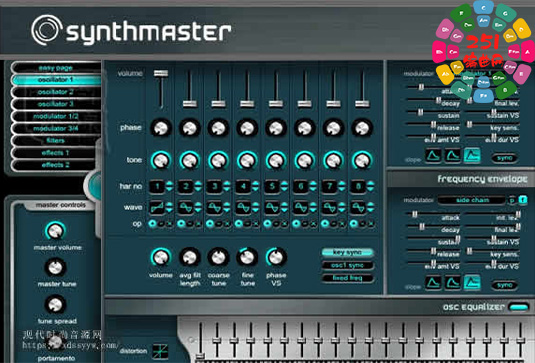Click the phase knob for harmonic 5
This screenshot has width=535, height=363.
[x=276, y=128]
